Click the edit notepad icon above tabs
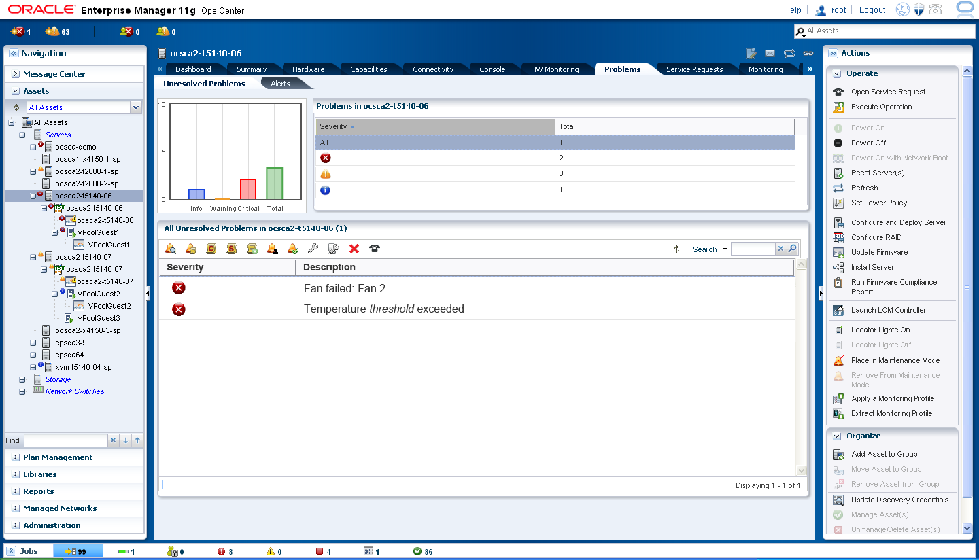The height and width of the screenshot is (560, 979). click(x=752, y=53)
